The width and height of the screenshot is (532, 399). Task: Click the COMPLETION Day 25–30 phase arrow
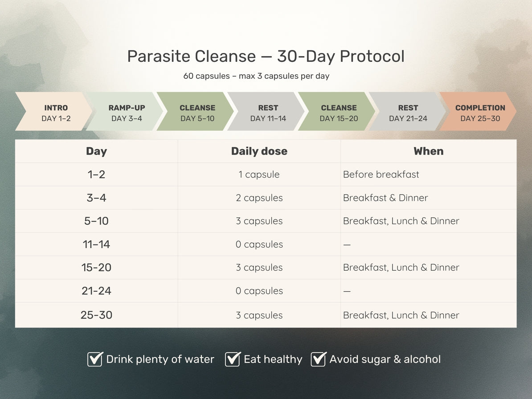click(478, 113)
